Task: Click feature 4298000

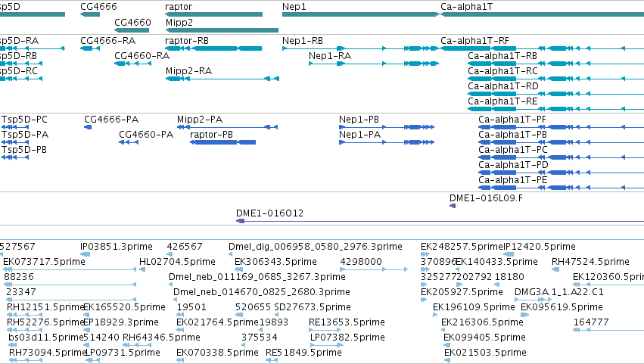Action: click(x=361, y=262)
